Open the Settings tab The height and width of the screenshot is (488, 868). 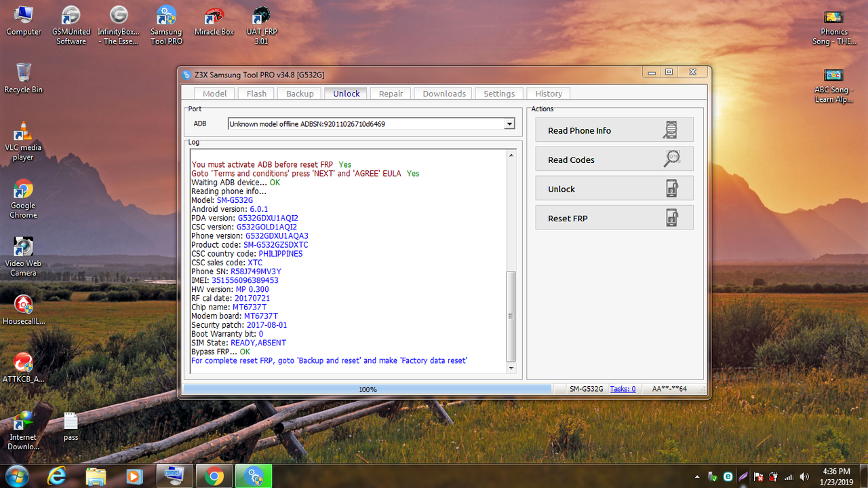[499, 94]
